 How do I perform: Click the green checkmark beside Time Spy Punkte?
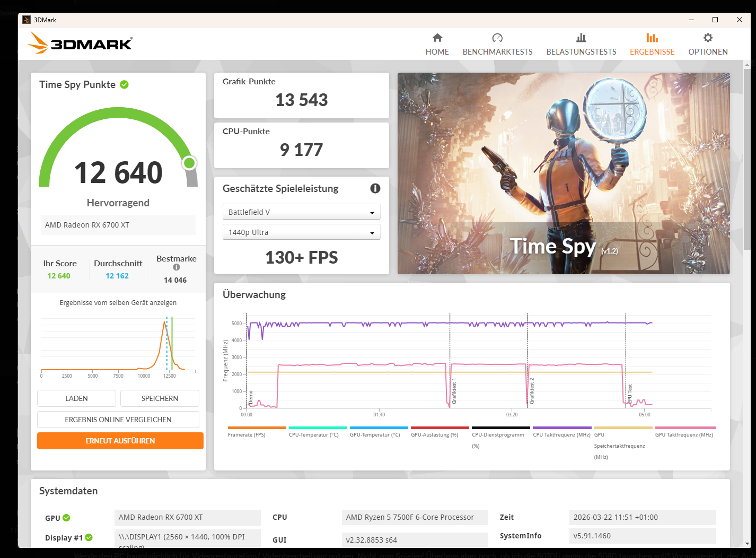coord(125,84)
